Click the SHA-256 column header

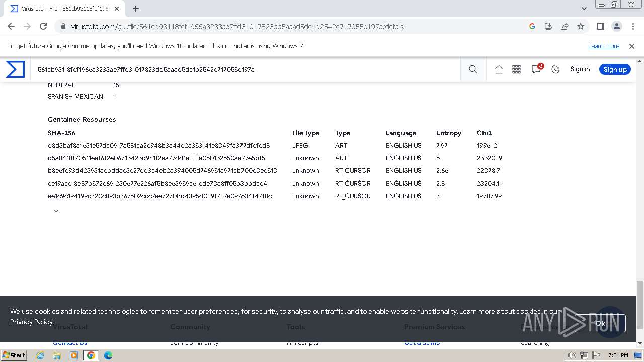coord(61,133)
